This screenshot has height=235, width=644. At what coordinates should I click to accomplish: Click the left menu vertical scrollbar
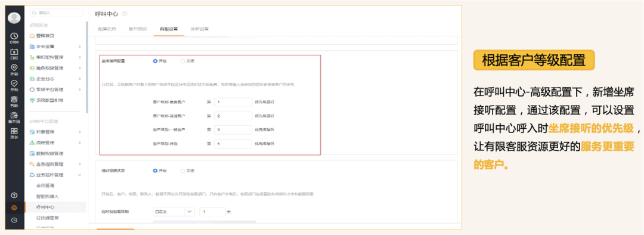click(87, 67)
